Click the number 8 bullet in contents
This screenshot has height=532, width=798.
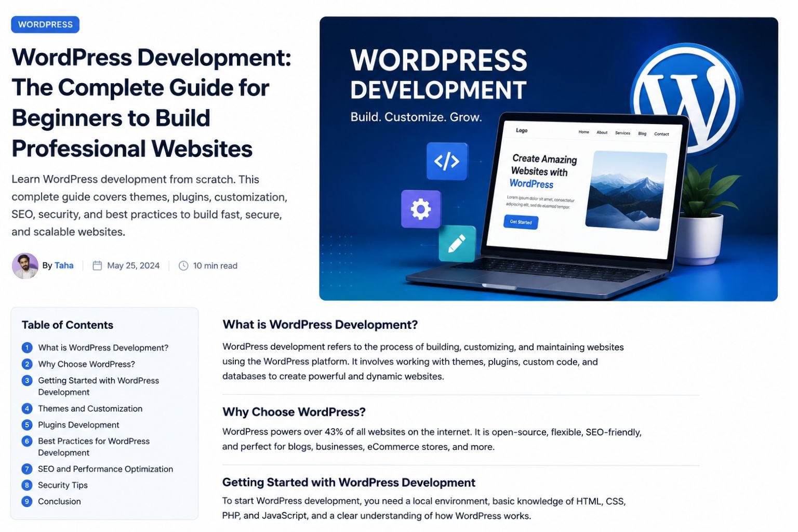(x=27, y=485)
